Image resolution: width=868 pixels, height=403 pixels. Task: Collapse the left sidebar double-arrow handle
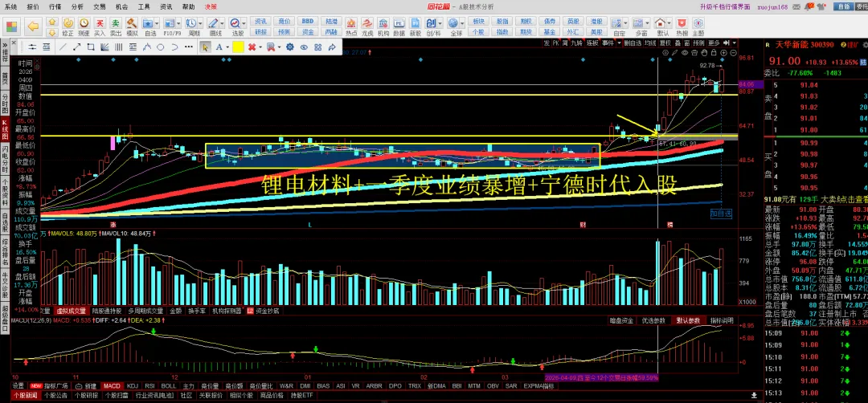pos(5,45)
